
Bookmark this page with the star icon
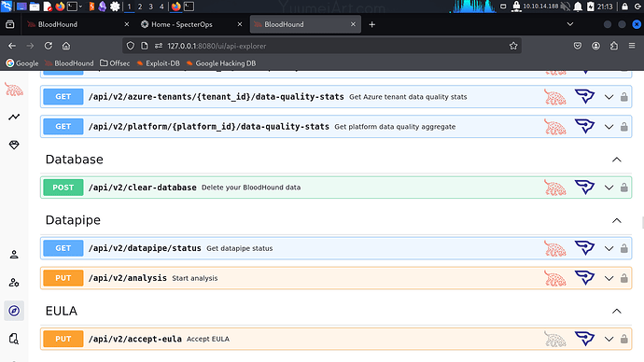click(x=513, y=46)
